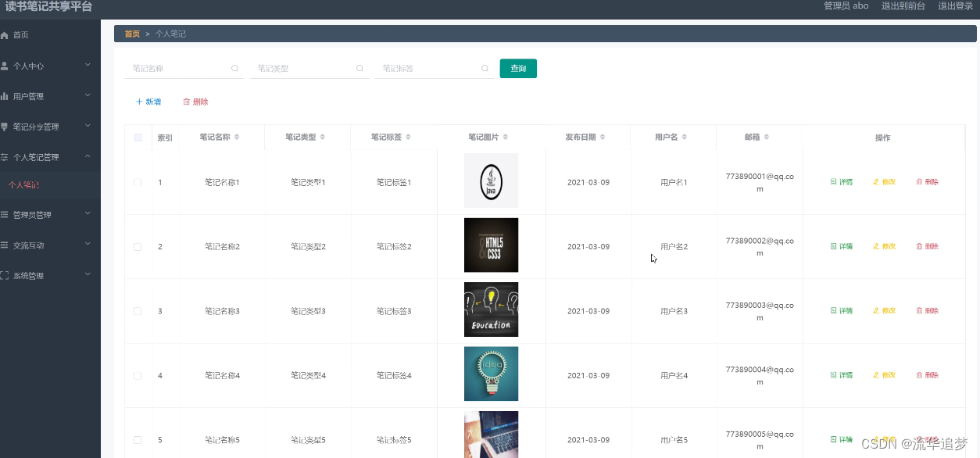Focus the 笔记类型 search field
The width and height of the screenshot is (980, 458).
pyautogui.click(x=309, y=69)
